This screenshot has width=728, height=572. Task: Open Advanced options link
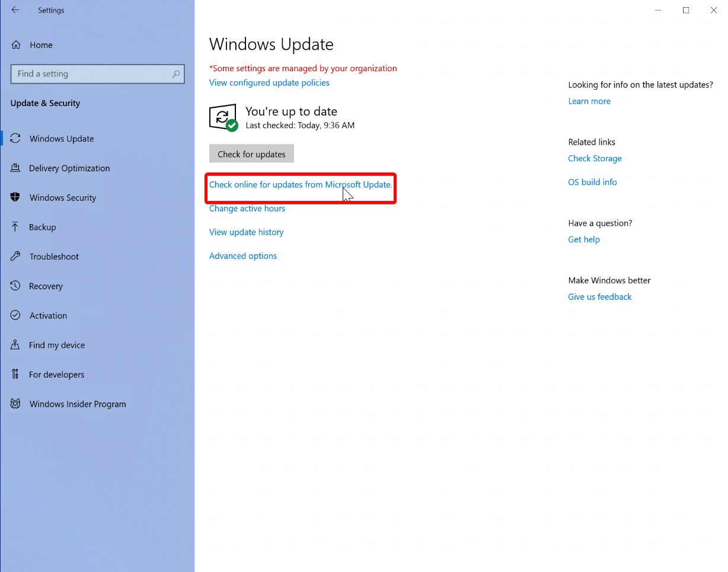pyautogui.click(x=243, y=256)
